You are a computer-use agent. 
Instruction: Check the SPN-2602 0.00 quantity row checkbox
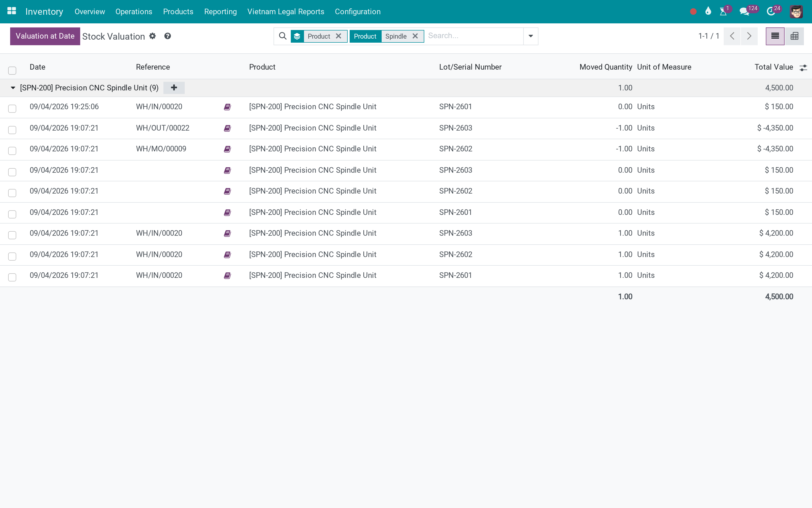tap(12, 193)
